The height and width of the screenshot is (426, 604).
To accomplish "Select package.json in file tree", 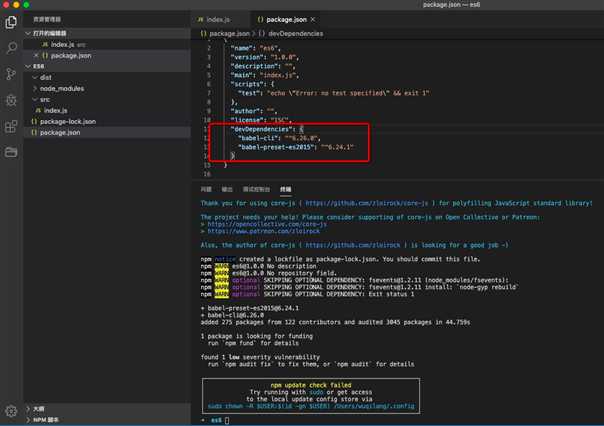I will pos(107,132).
